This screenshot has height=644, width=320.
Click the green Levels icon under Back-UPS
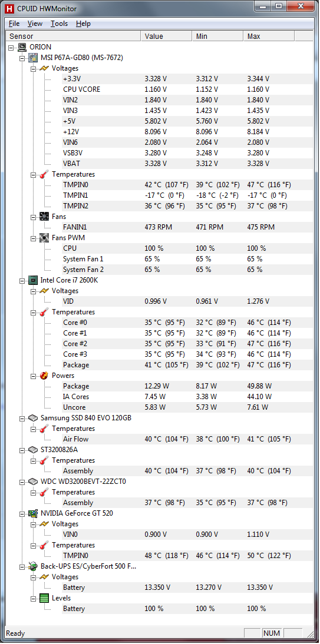(44, 598)
